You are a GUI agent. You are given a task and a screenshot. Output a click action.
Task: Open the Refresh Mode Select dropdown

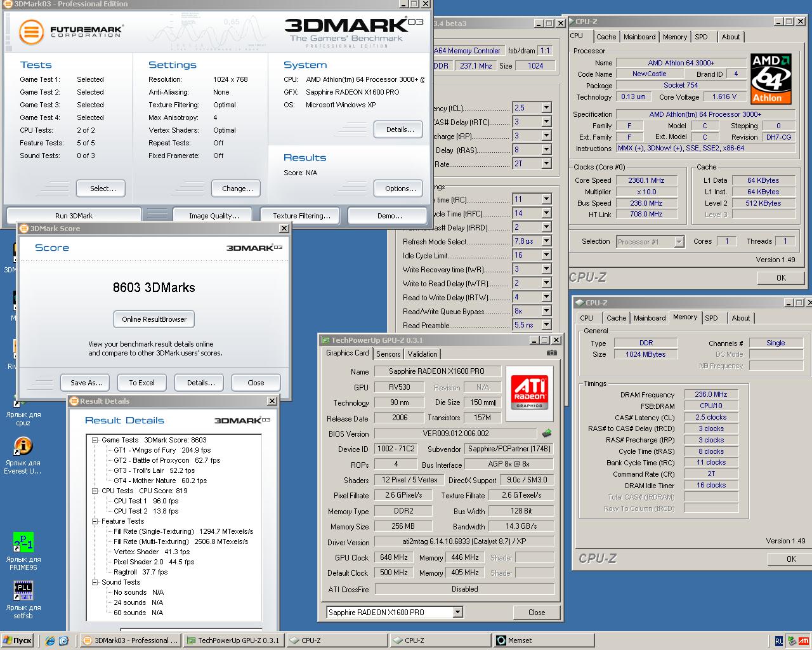tap(546, 241)
